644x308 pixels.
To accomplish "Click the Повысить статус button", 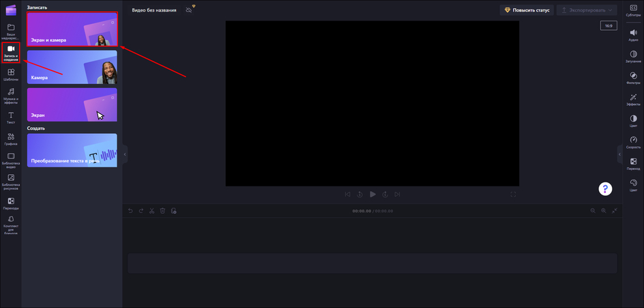I will (527, 10).
